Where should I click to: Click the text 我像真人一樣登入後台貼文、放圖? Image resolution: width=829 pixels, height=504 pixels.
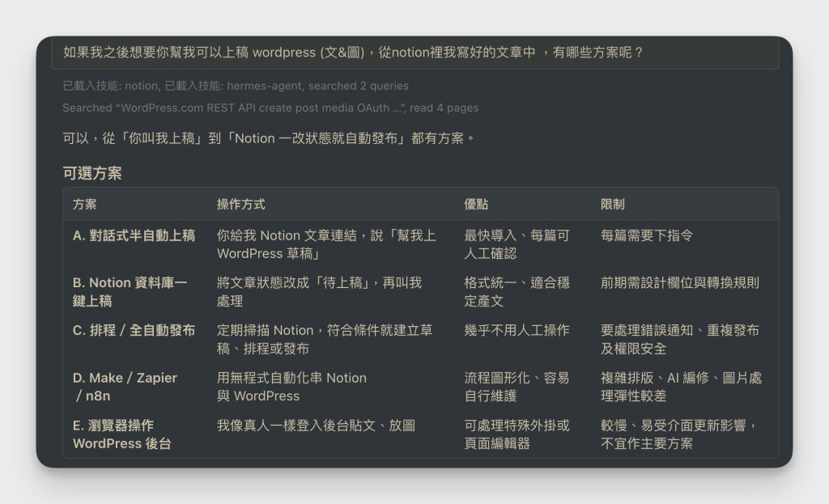tap(317, 426)
